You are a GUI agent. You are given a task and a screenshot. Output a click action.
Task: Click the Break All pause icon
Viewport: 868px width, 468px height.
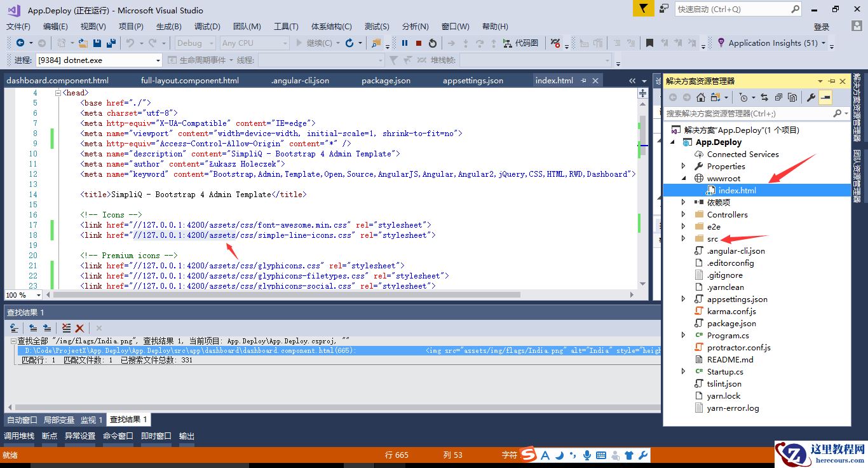click(404, 43)
